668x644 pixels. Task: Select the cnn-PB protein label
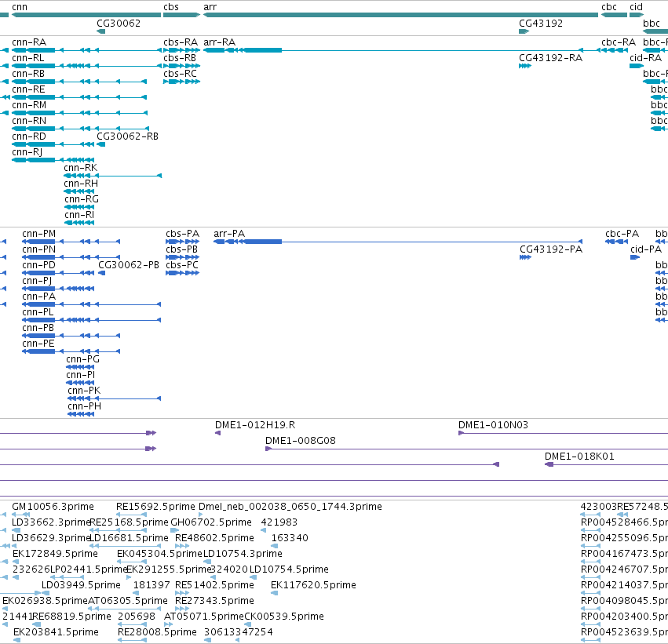click(x=38, y=328)
